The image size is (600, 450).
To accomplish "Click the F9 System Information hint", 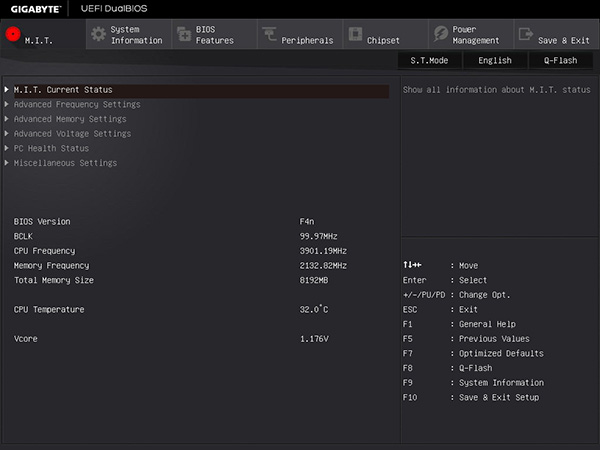I will click(473, 383).
